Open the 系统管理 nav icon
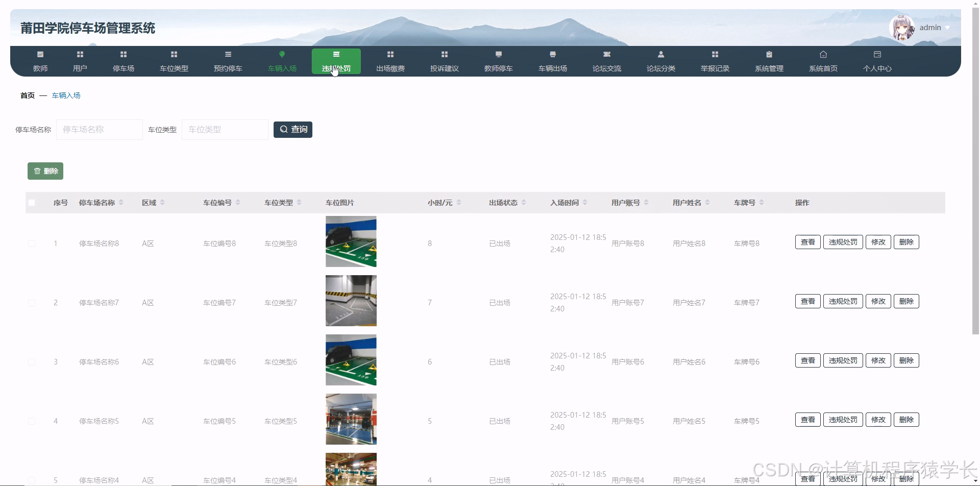The height and width of the screenshot is (486, 980). [769, 54]
